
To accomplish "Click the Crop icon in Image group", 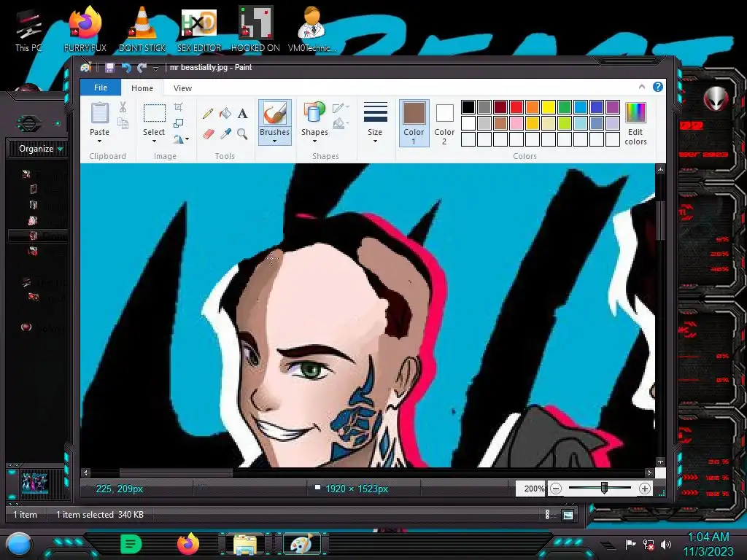I will 178,106.
